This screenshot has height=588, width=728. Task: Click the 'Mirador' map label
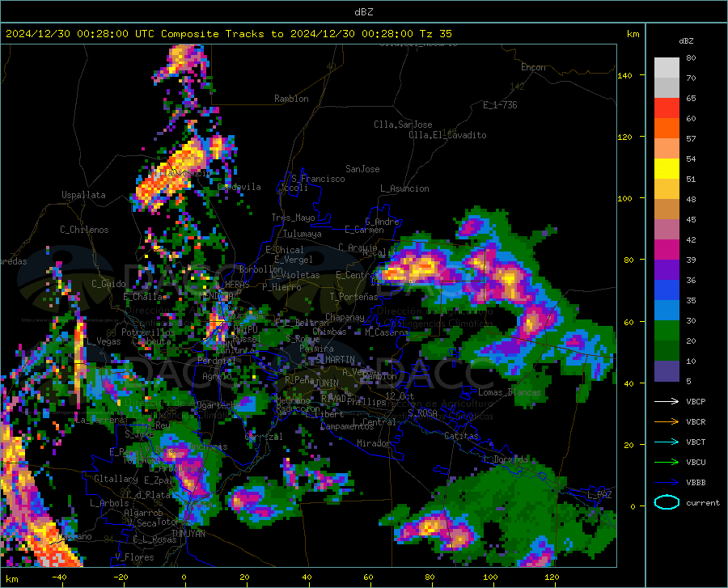(x=373, y=443)
